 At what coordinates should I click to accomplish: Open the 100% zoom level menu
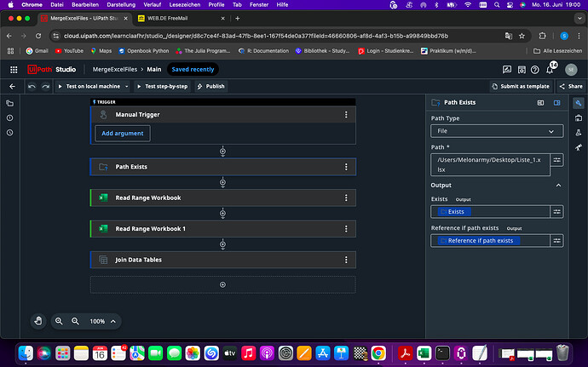tap(102, 321)
